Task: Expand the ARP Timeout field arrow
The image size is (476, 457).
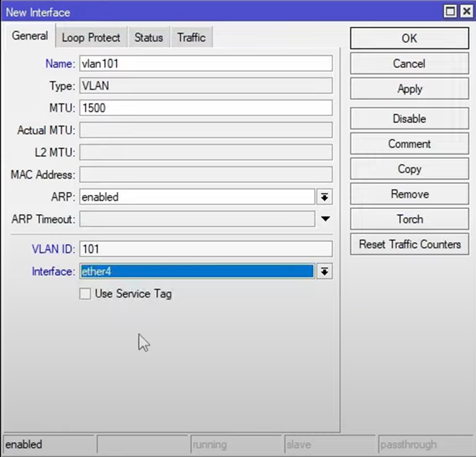Action: pos(324,219)
